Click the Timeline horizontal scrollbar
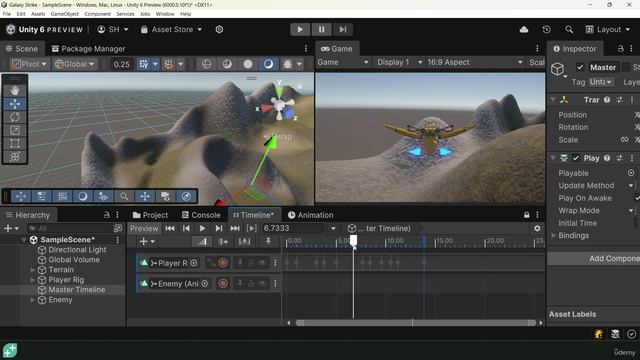Image resolution: width=640 pixels, height=360 pixels. click(416, 323)
